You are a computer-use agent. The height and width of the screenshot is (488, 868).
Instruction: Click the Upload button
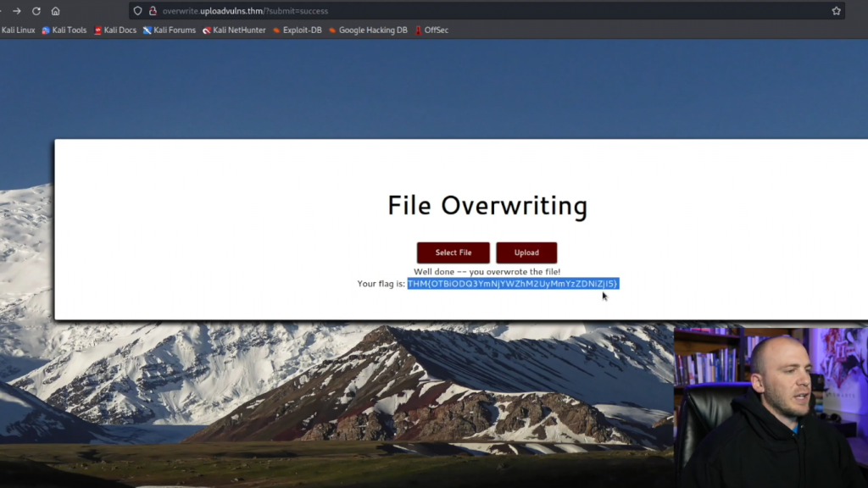526,252
